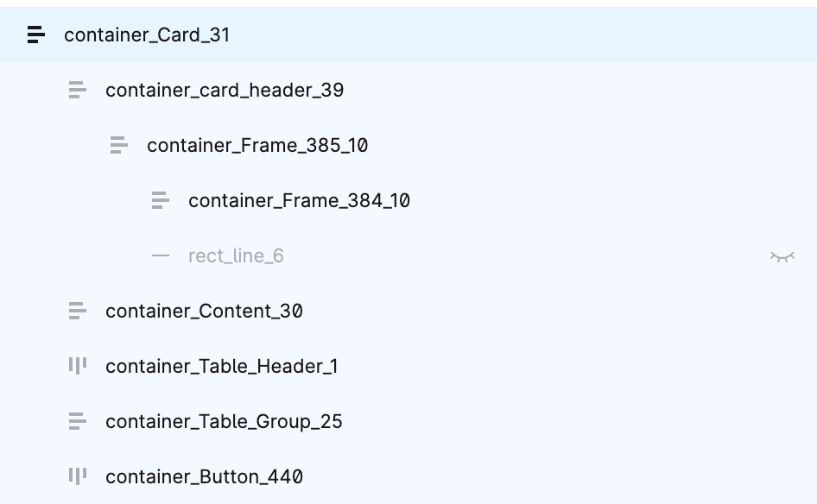
Task: Select the container_Frame_384_10 layer
Action: pos(299,200)
